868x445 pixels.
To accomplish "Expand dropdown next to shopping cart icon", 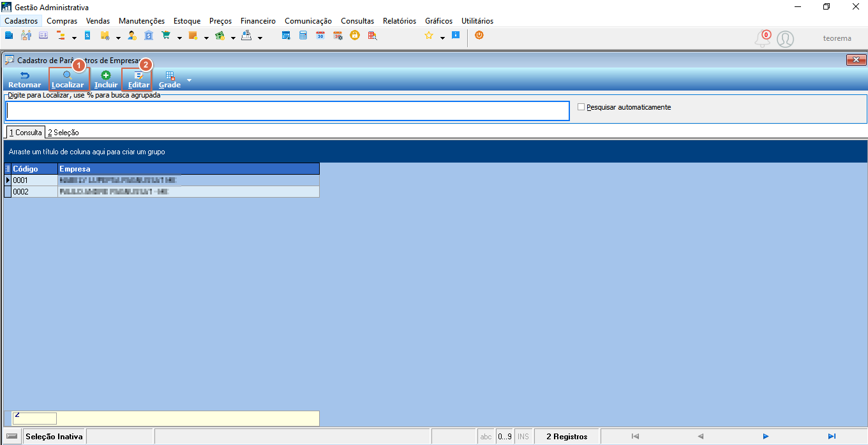I will tap(179, 38).
